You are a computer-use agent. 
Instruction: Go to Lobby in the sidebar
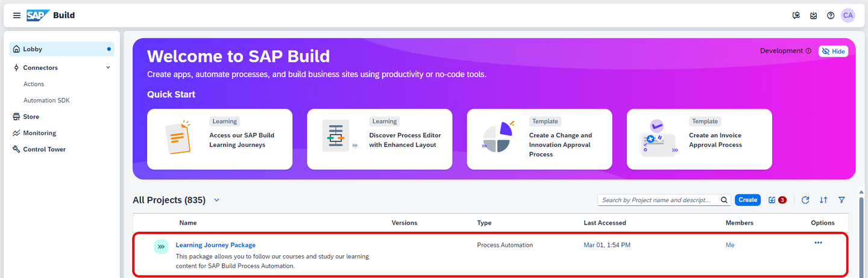pyautogui.click(x=61, y=49)
